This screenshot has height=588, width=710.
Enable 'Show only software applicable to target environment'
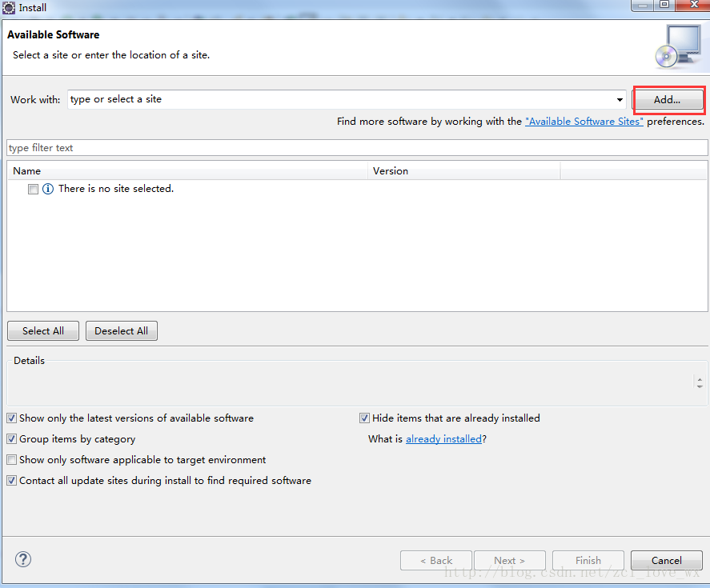coord(12,460)
